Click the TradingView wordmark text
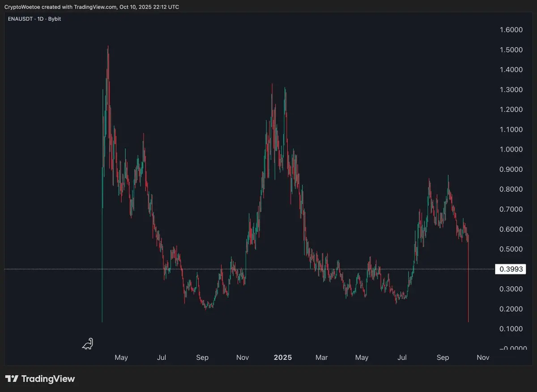 click(48, 379)
